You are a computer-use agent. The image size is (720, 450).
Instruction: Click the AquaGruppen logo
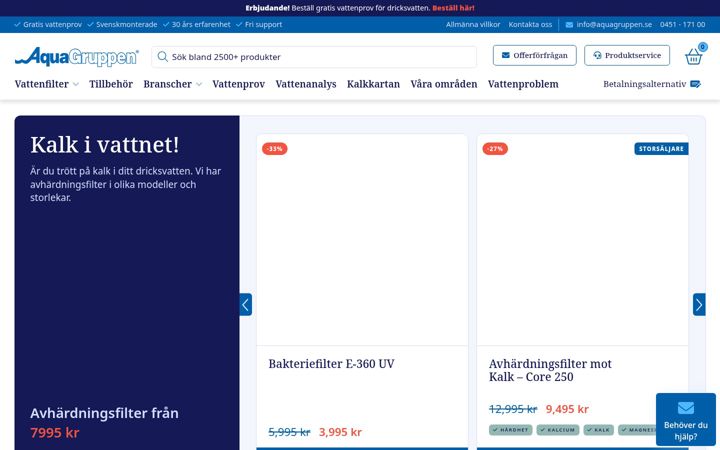[76, 57]
